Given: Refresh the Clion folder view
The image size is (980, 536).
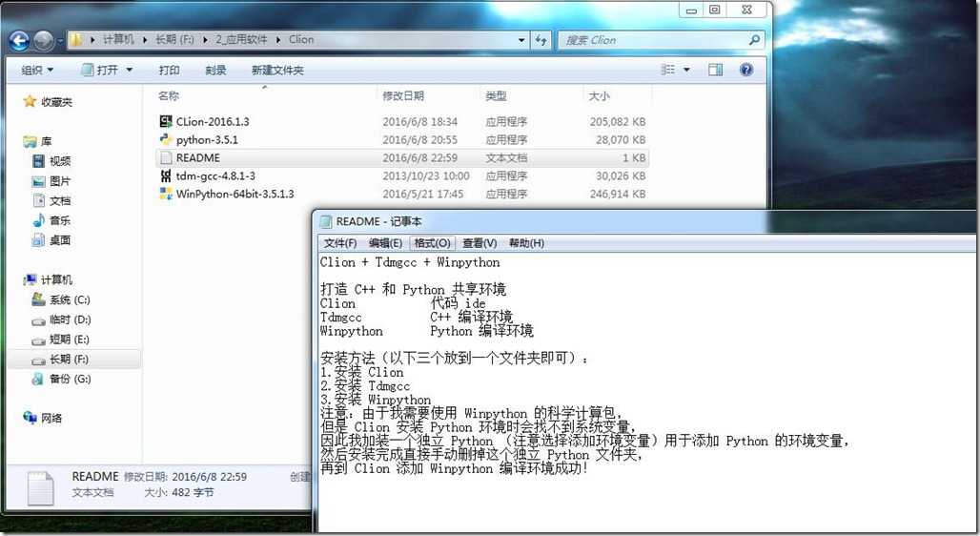Looking at the screenshot, I should [x=541, y=40].
